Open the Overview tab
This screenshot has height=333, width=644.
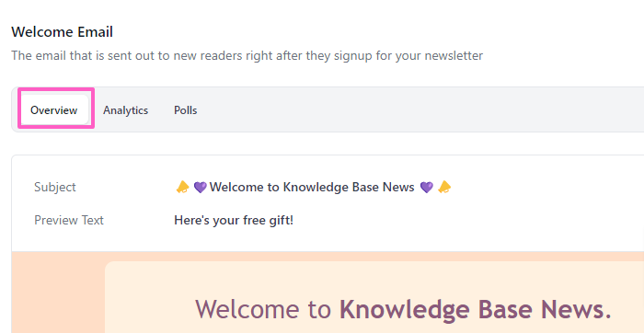coord(54,109)
